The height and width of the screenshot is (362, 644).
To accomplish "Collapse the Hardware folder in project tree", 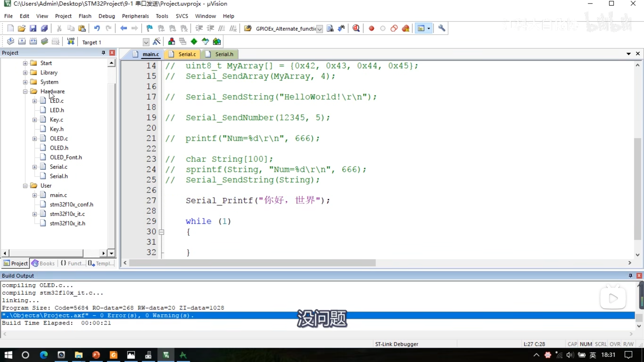I will tap(25, 92).
